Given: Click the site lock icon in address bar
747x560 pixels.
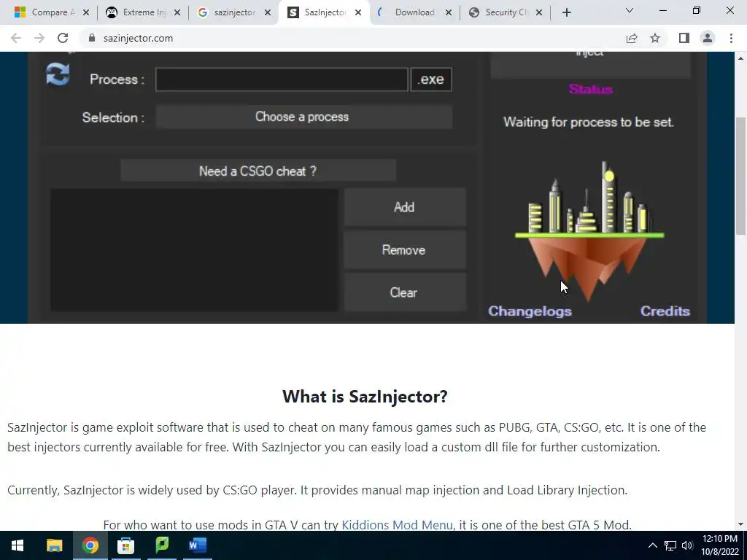Looking at the screenshot, I should point(92,38).
